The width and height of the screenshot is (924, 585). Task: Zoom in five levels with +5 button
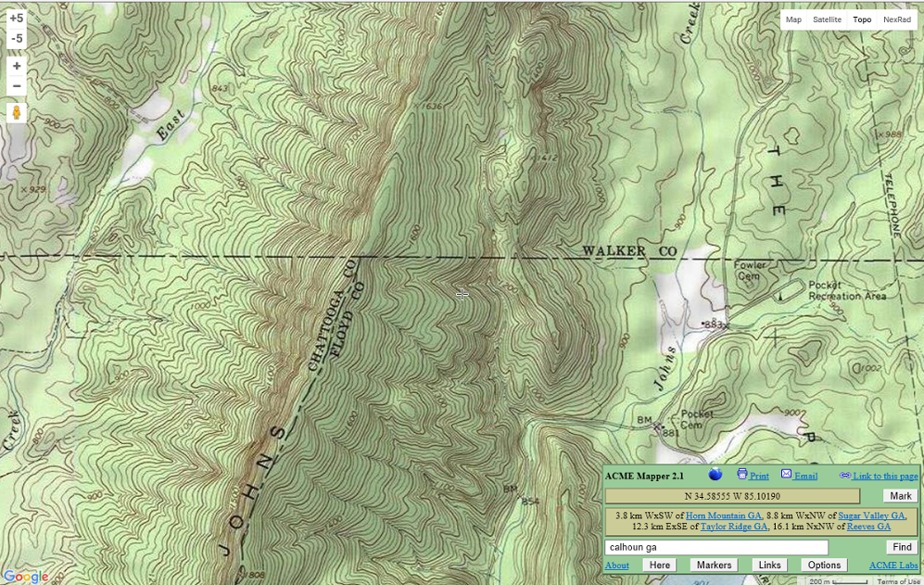click(x=17, y=19)
